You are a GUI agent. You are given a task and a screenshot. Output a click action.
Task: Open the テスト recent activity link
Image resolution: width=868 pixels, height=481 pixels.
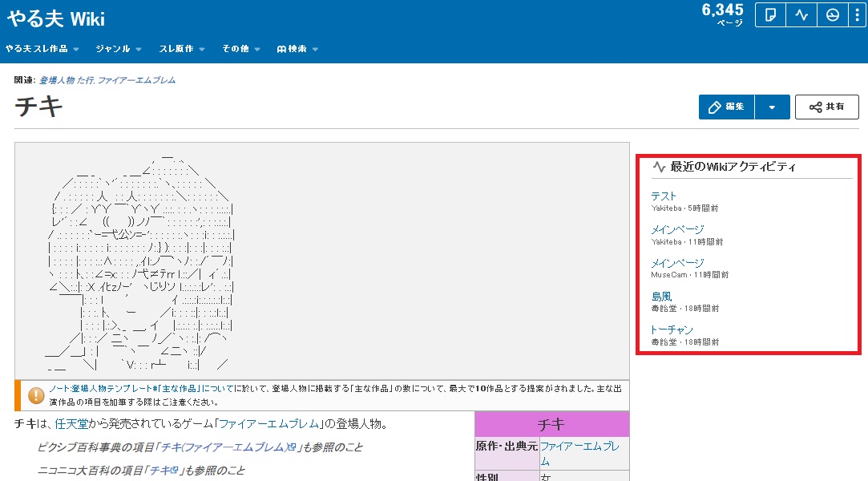(x=664, y=196)
